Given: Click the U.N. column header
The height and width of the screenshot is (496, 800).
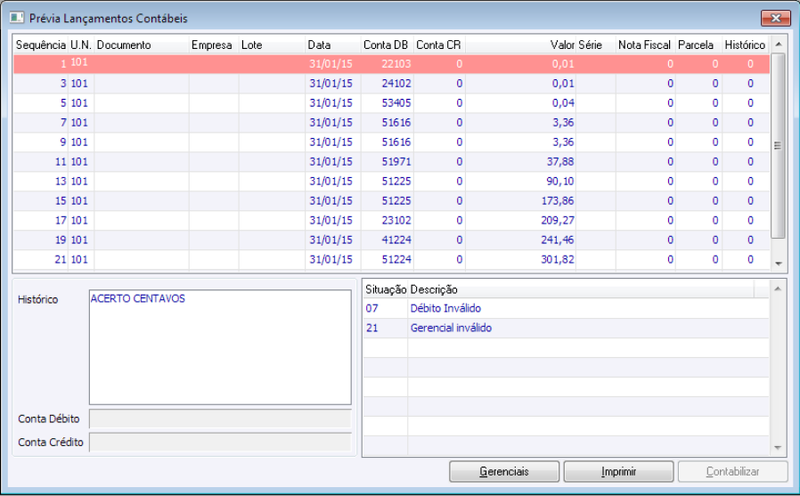Looking at the screenshot, I should point(81,45).
